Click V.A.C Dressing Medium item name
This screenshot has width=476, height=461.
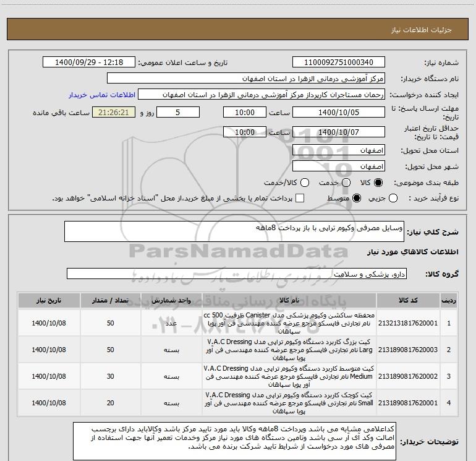coord(289,376)
